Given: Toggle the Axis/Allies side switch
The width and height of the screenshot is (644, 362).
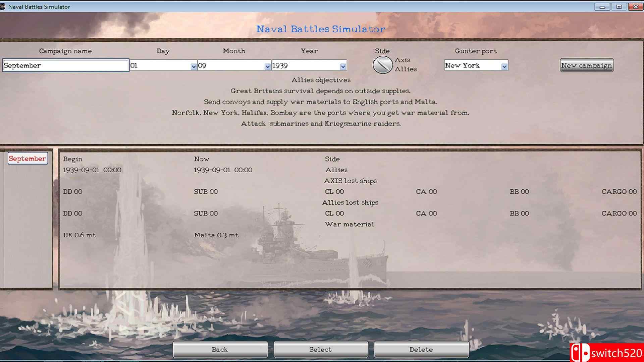Looking at the screenshot, I should (x=382, y=65).
